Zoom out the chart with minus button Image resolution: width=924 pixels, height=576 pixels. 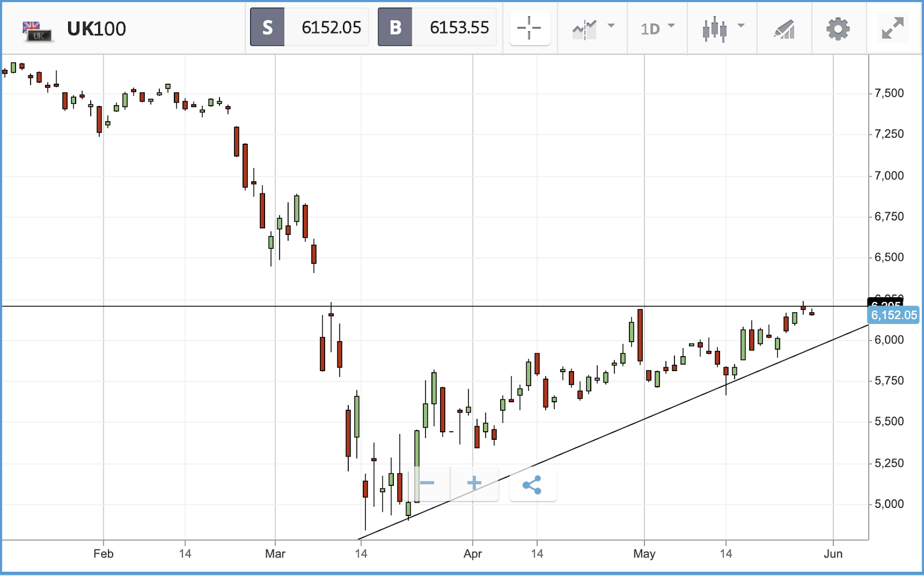427,483
